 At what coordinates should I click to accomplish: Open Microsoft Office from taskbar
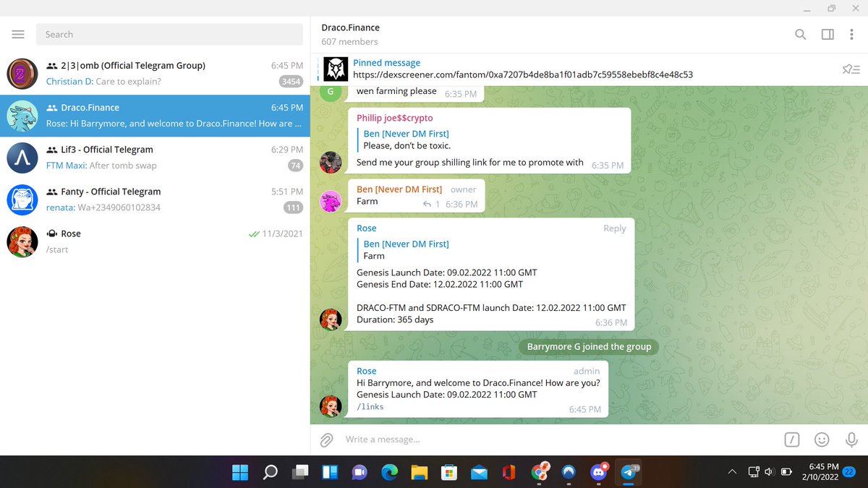(509, 473)
